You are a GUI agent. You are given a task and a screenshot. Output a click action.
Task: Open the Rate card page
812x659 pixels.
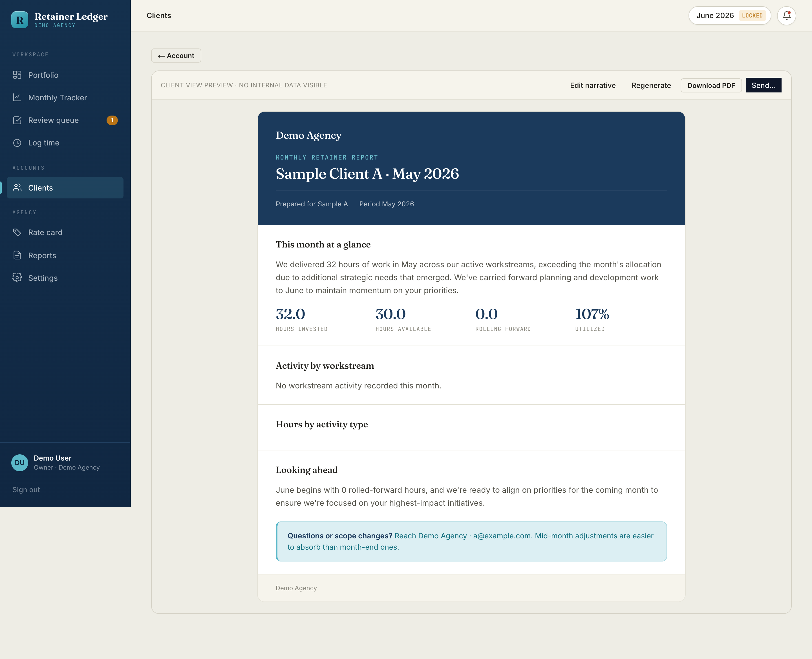click(65, 232)
